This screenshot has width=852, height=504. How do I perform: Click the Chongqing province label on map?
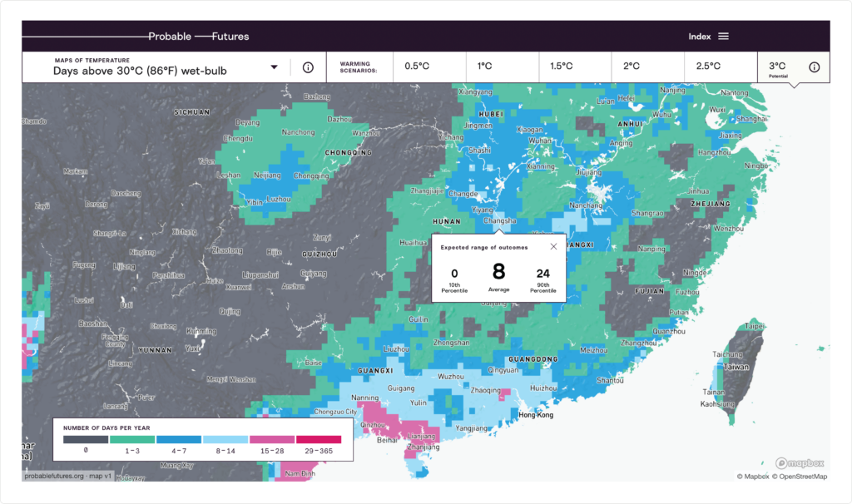(349, 152)
